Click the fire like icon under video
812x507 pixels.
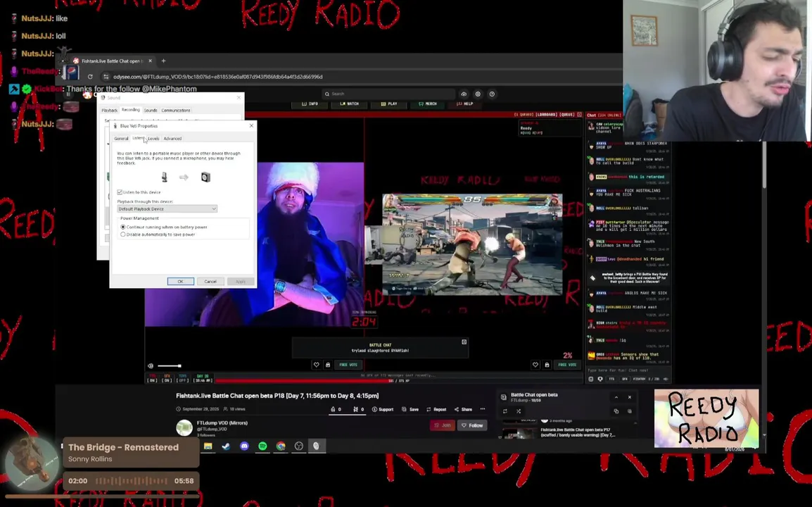coord(333,409)
